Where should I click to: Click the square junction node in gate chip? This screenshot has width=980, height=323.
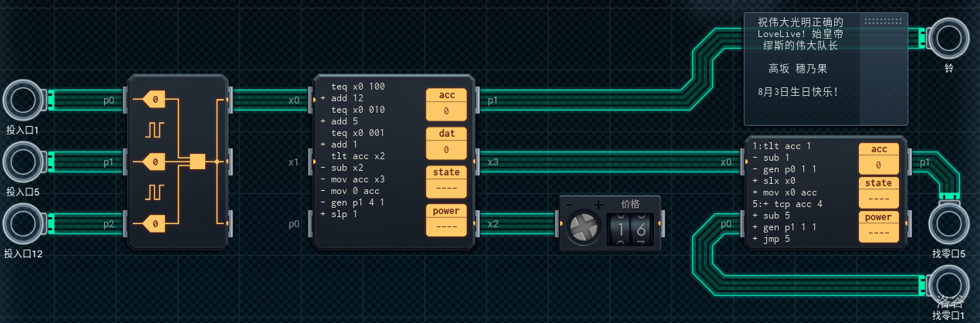198,161
